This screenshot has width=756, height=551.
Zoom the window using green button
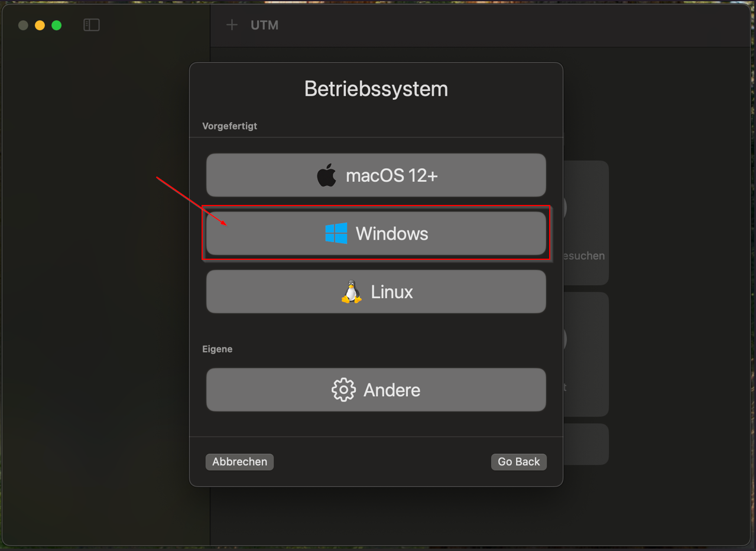[57, 25]
